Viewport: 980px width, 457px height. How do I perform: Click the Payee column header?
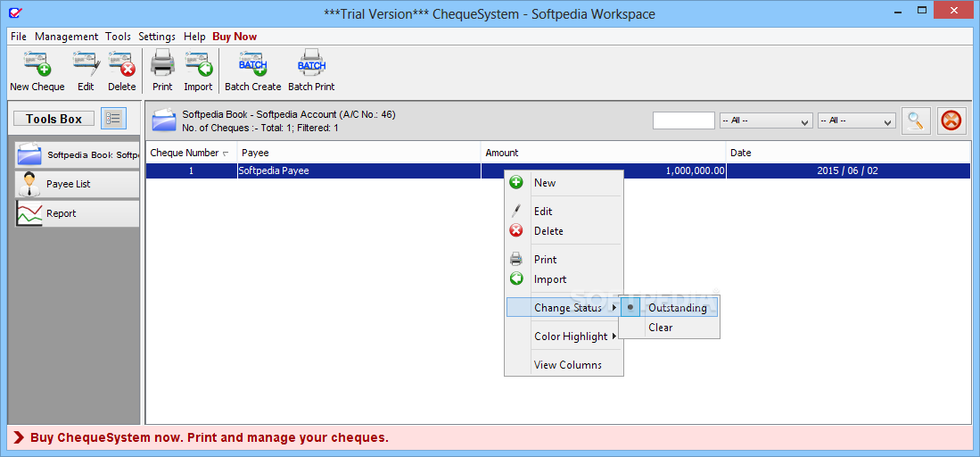coord(359,153)
